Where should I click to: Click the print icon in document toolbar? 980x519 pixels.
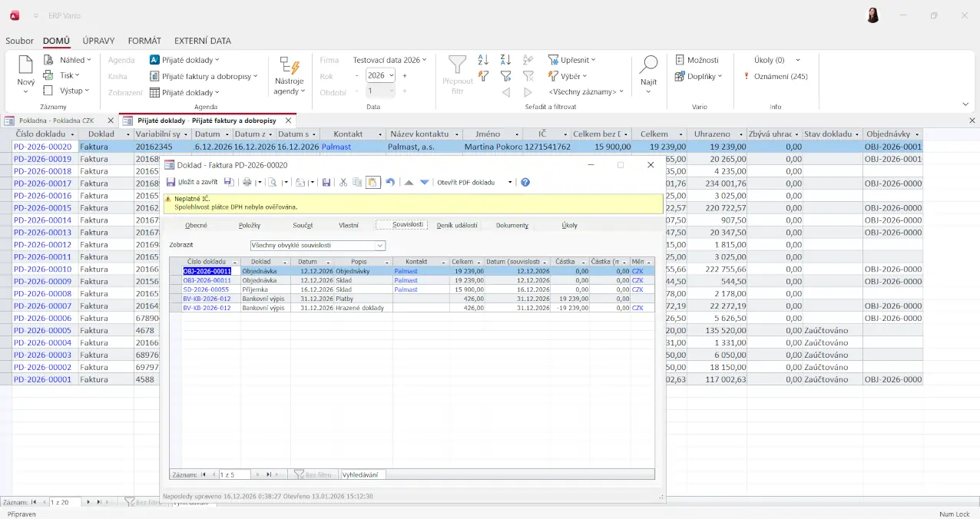[x=247, y=183]
